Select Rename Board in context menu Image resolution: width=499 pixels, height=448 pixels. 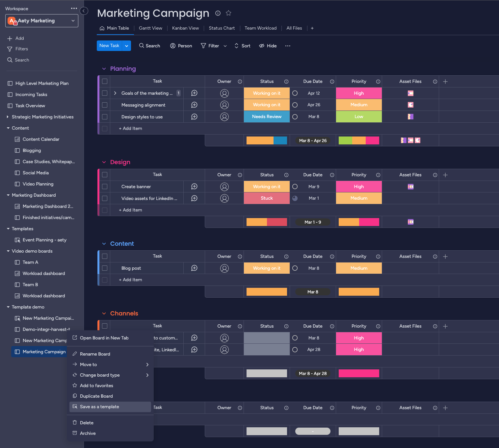click(110, 354)
